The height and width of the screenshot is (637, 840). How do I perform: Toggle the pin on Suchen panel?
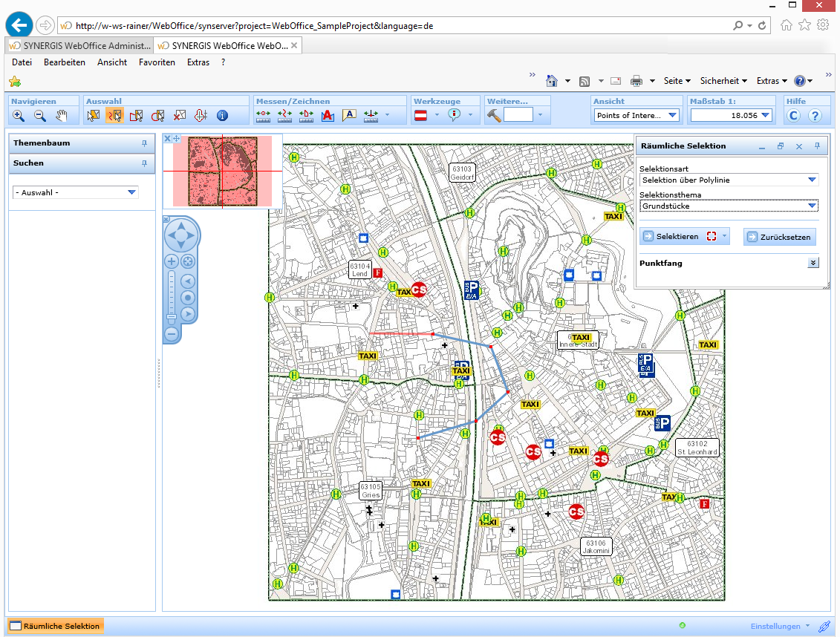pyautogui.click(x=145, y=163)
